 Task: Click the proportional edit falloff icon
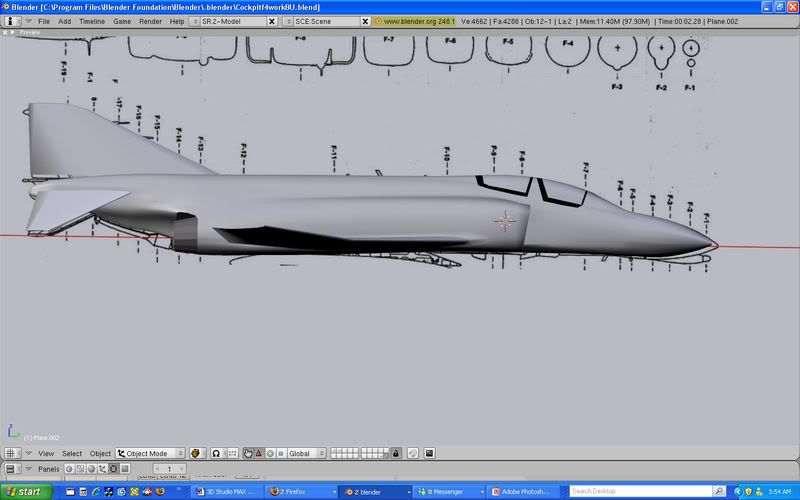413,453
